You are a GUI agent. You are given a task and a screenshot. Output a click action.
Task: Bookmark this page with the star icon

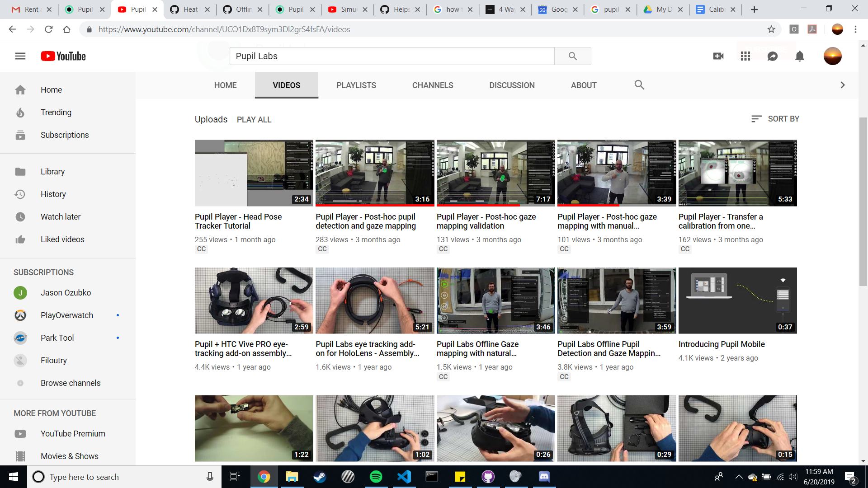point(771,29)
